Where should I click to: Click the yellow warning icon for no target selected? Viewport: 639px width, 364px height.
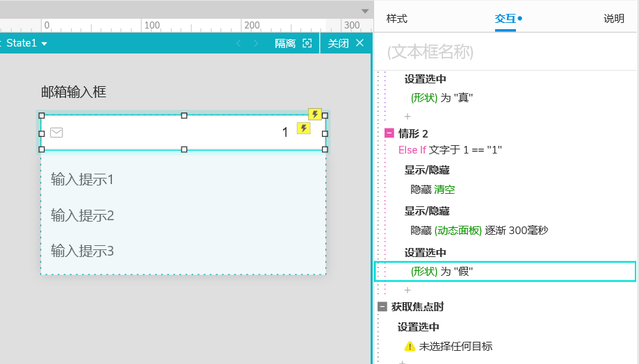410,347
